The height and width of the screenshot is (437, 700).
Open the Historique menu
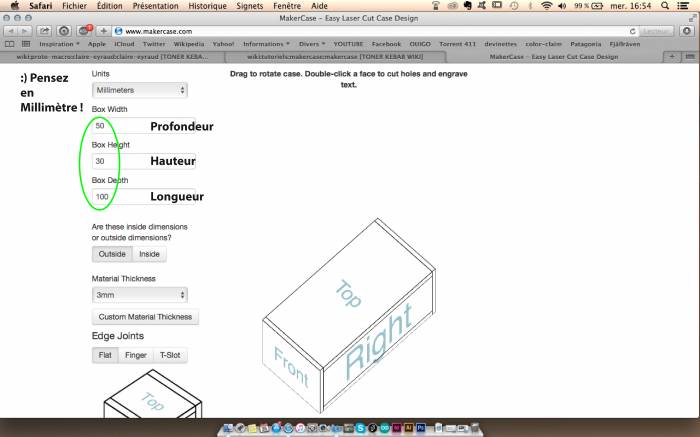click(194, 6)
